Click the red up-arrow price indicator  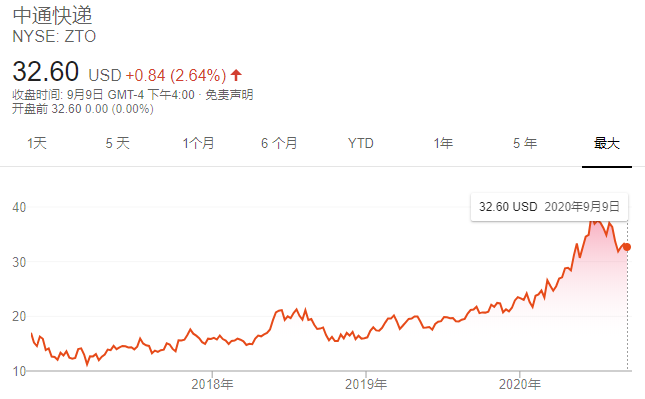236,75
